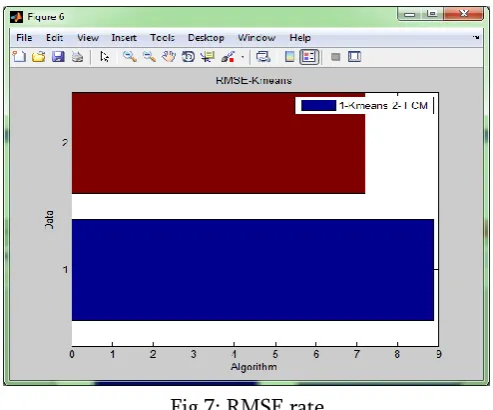Click the x-axis tick label 0

point(72,354)
